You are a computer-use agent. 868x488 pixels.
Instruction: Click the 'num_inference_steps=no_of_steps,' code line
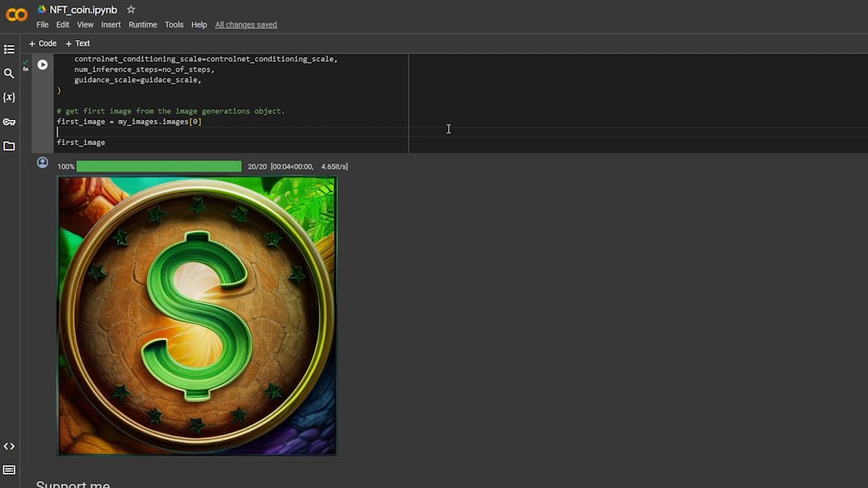point(144,69)
